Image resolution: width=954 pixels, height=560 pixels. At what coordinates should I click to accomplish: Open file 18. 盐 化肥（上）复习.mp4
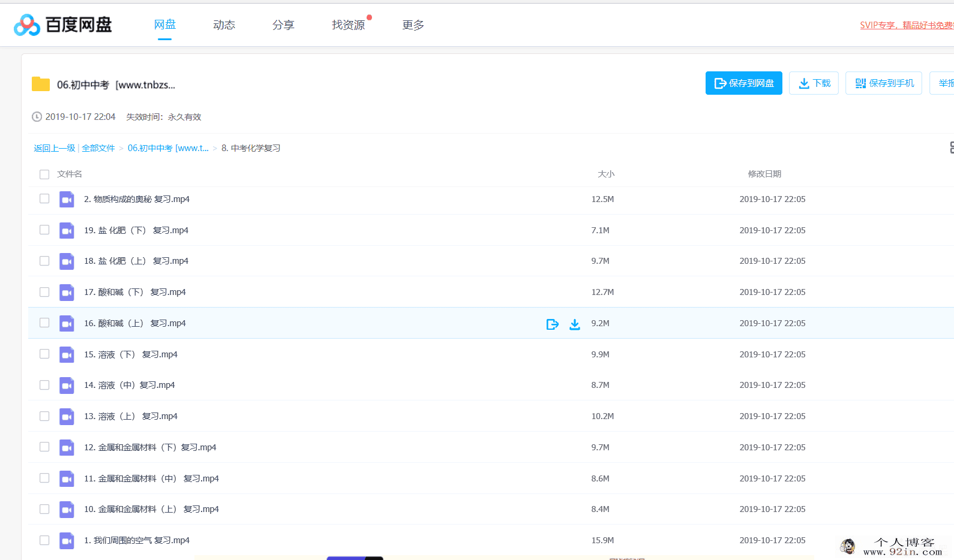click(x=136, y=261)
